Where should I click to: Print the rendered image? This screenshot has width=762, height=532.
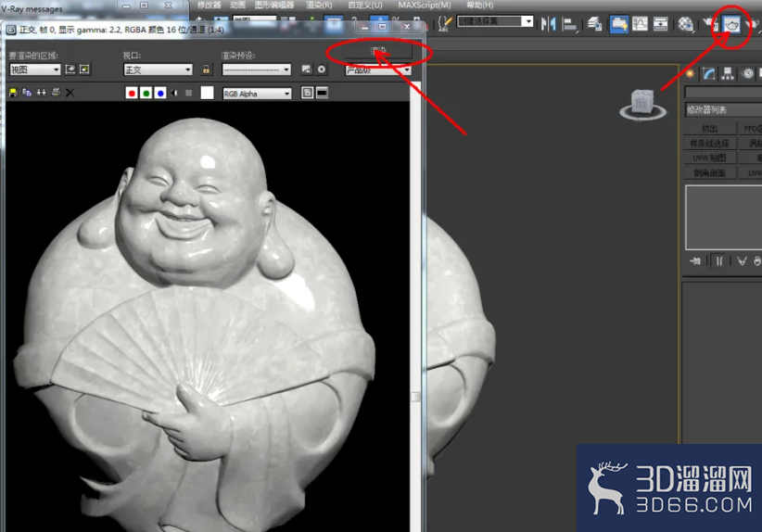tap(56, 93)
